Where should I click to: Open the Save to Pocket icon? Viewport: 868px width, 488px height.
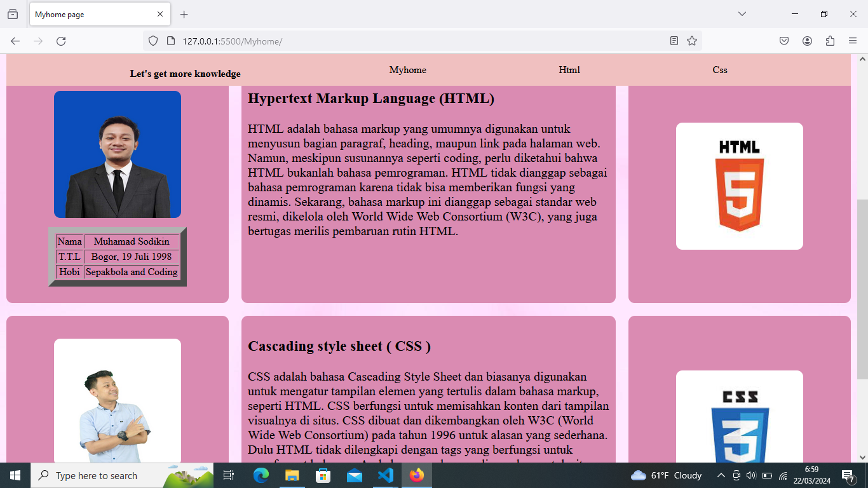click(784, 41)
